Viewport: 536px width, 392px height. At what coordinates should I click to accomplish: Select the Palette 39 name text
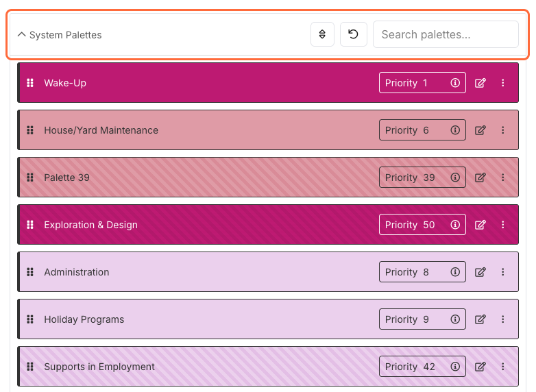pos(66,177)
